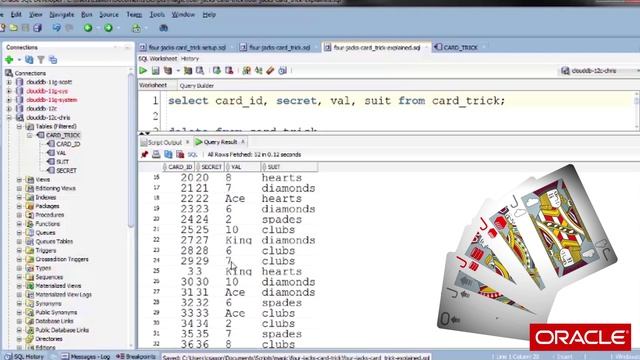This screenshot has height=360, width=640.
Task: Switch to the Query Builder tab
Action: click(197, 86)
